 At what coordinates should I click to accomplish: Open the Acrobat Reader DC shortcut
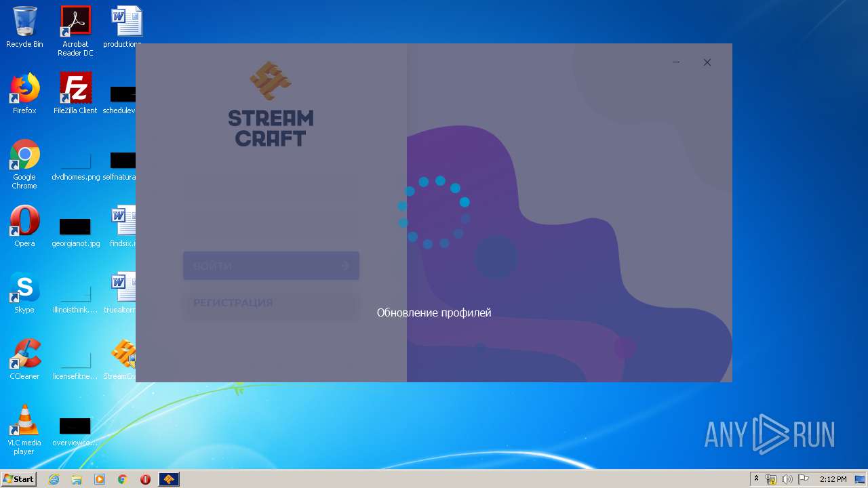click(75, 31)
